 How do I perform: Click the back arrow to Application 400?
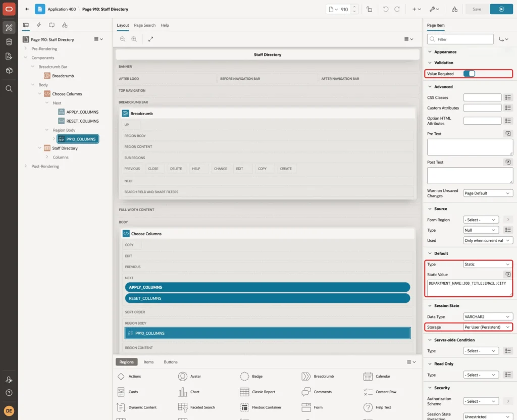coord(27,9)
